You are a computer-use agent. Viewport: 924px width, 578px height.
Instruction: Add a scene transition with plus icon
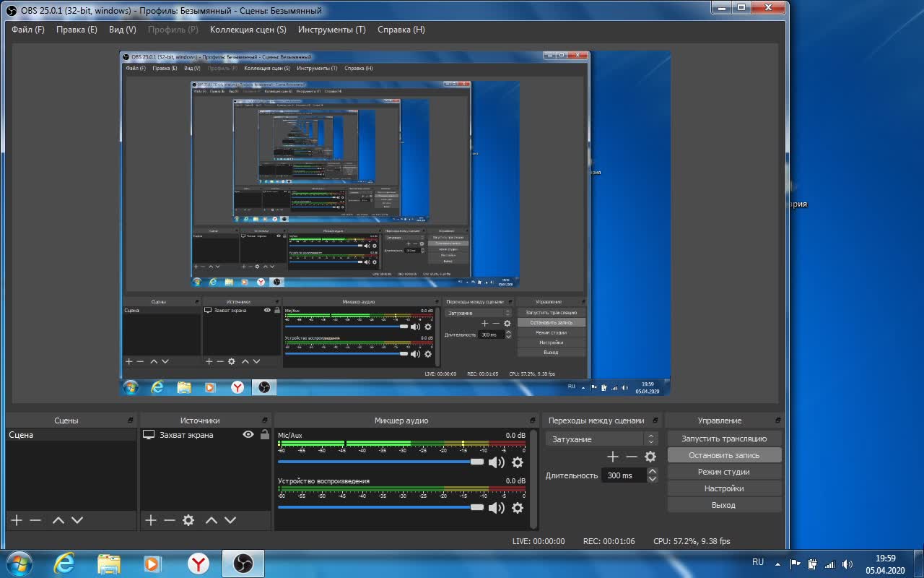613,457
